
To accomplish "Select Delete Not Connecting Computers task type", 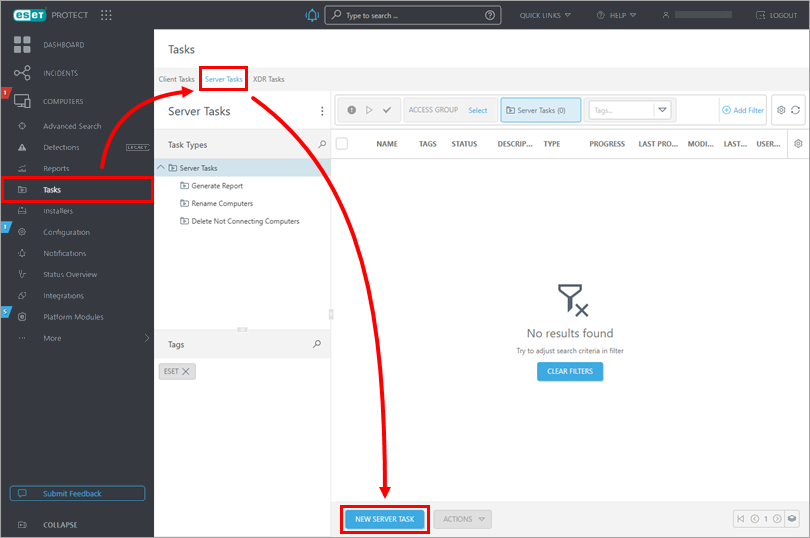I will pos(245,221).
